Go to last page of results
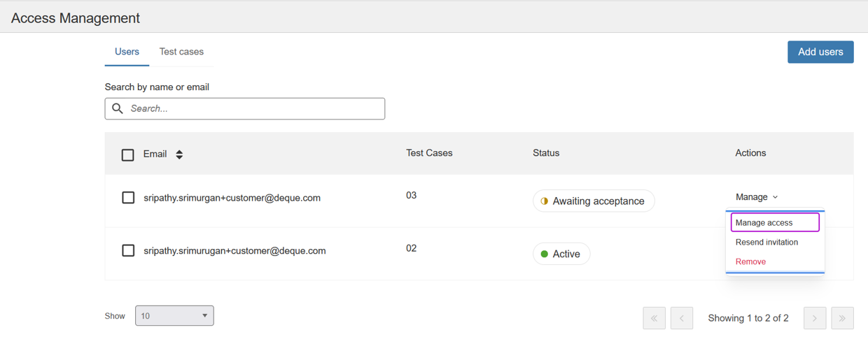This screenshot has width=868, height=346. pos(842,318)
